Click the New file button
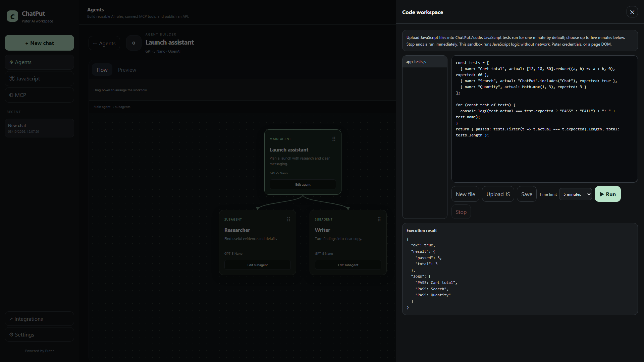The height and width of the screenshot is (362, 644). pos(465,194)
